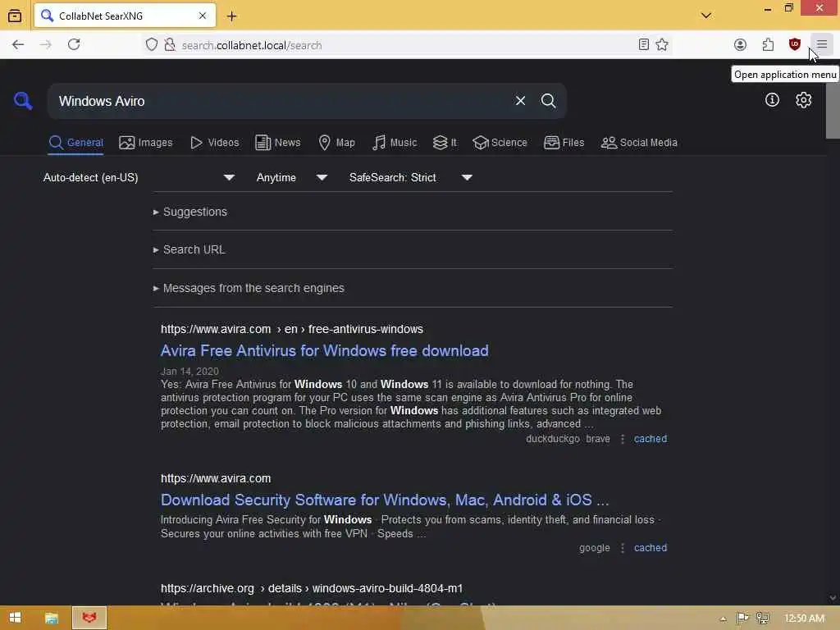Open Avira Free Antivirus for Windows link
The image size is (840, 630).
tap(325, 351)
